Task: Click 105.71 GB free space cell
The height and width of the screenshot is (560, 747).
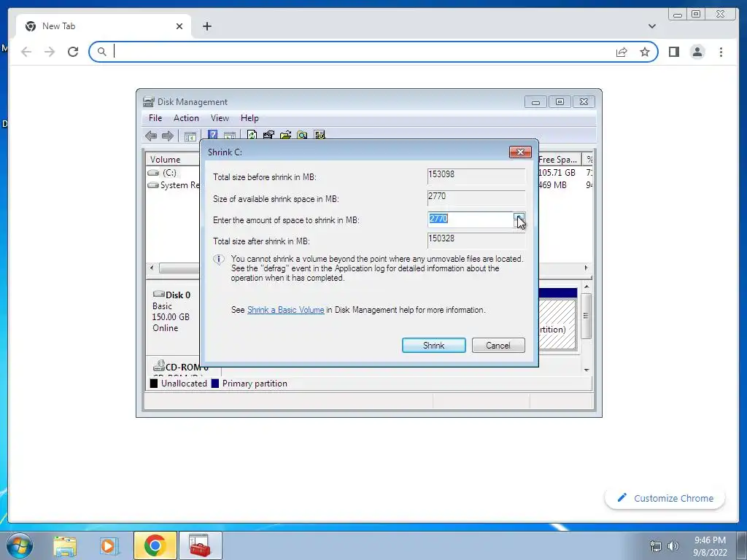Action: (x=557, y=173)
